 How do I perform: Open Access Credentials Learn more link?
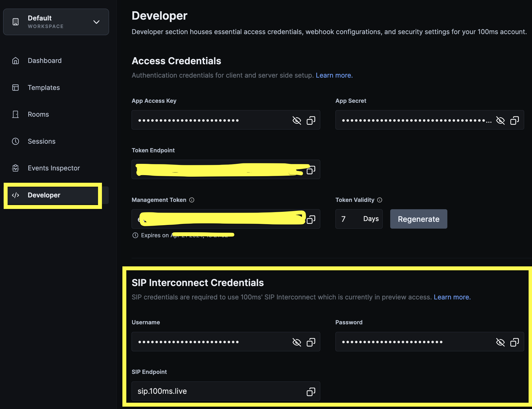(334, 75)
